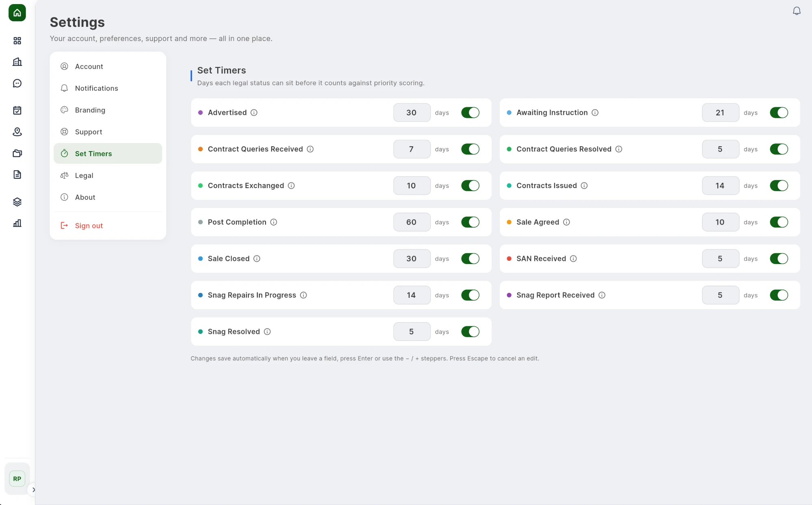Disable the Contract Queries Received timer
This screenshot has width=812, height=505.
[470, 149]
